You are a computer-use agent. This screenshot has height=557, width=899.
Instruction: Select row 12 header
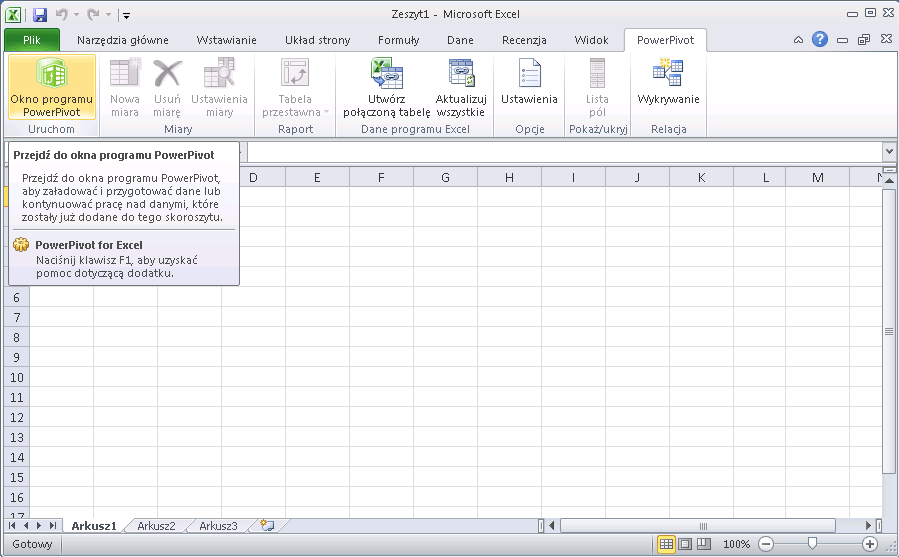[17, 418]
